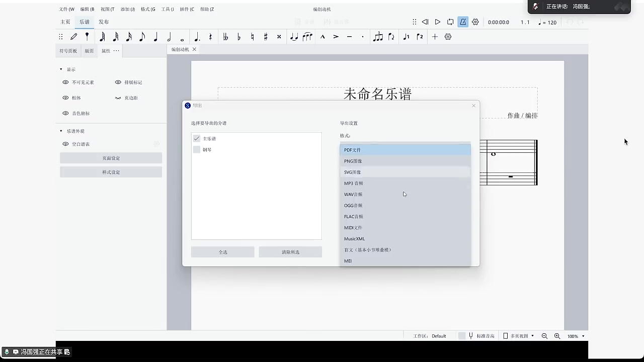Apply the flat accidental
The height and width of the screenshot is (362, 644).
pos(239,37)
